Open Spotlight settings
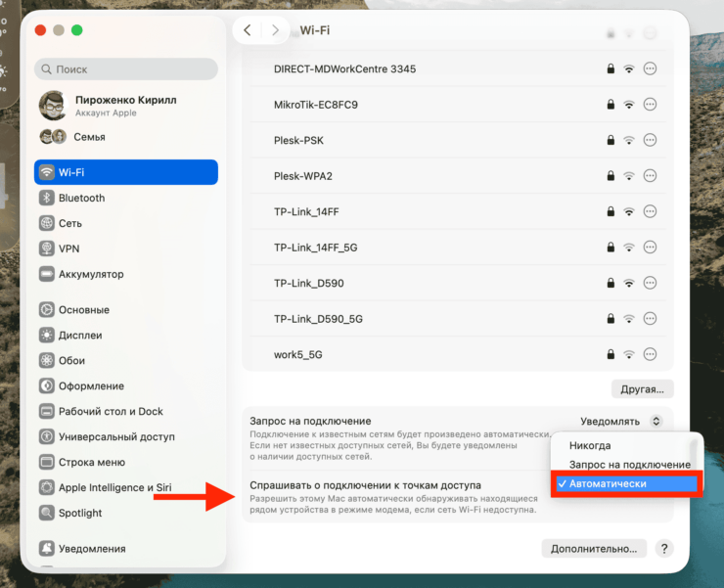The image size is (724, 588). pos(125,513)
